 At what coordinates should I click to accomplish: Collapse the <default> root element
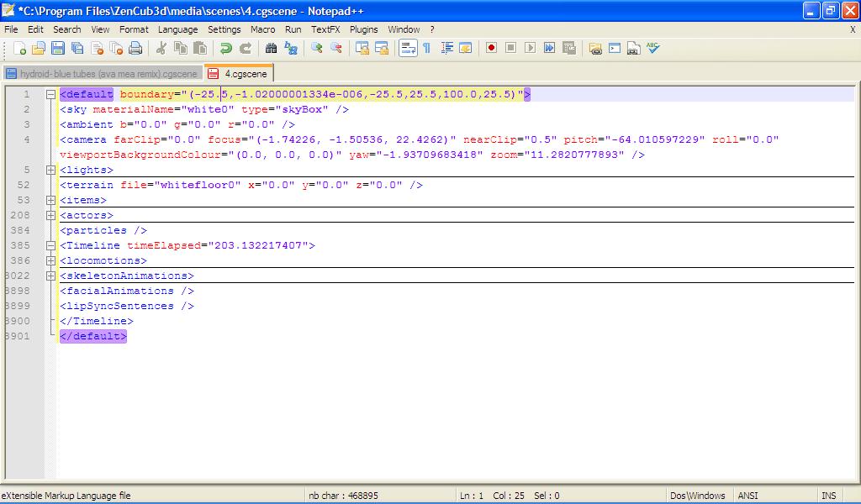pos(50,95)
